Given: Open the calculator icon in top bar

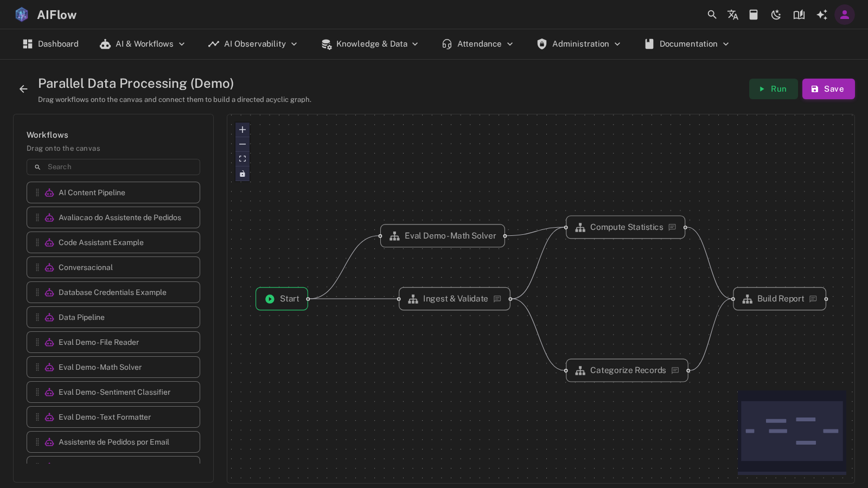Looking at the screenshot, I should pos(754,15).
